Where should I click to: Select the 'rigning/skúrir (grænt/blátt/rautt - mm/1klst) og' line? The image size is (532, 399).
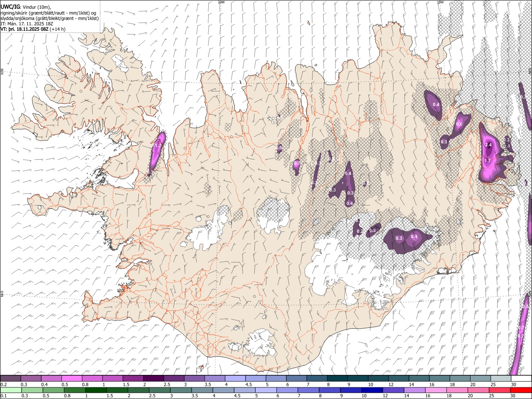(x=48, y=12)
